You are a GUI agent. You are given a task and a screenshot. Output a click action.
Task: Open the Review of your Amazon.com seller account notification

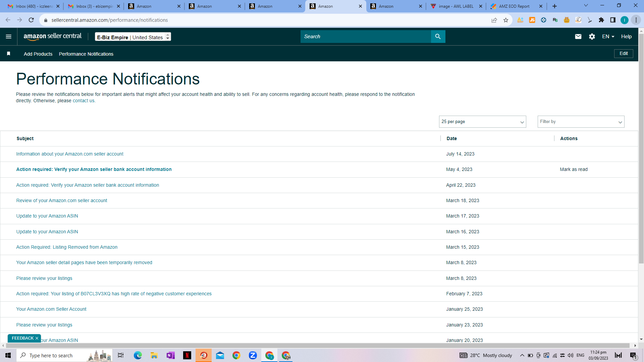point(62,201)
